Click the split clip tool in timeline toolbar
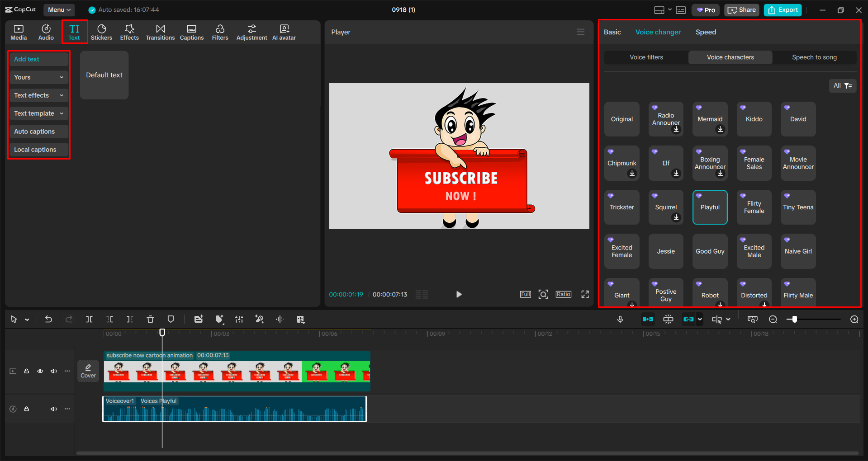868x461 pixels. [90, 320]
